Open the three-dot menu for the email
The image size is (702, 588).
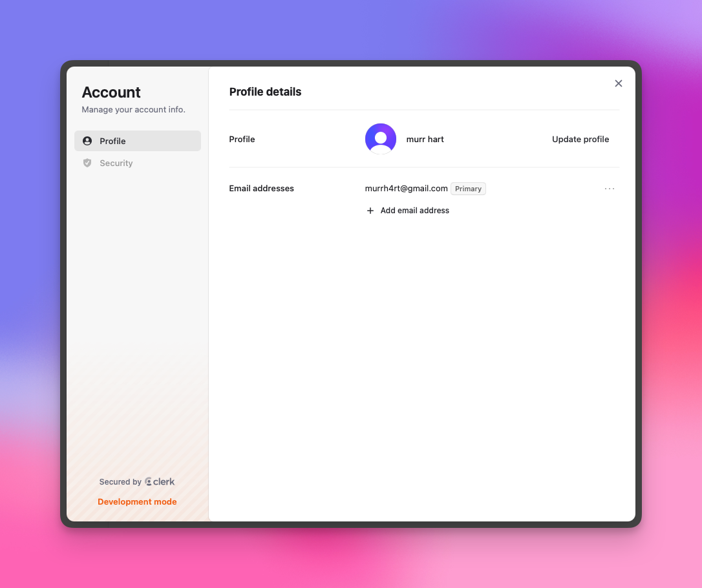coord(610,189)
